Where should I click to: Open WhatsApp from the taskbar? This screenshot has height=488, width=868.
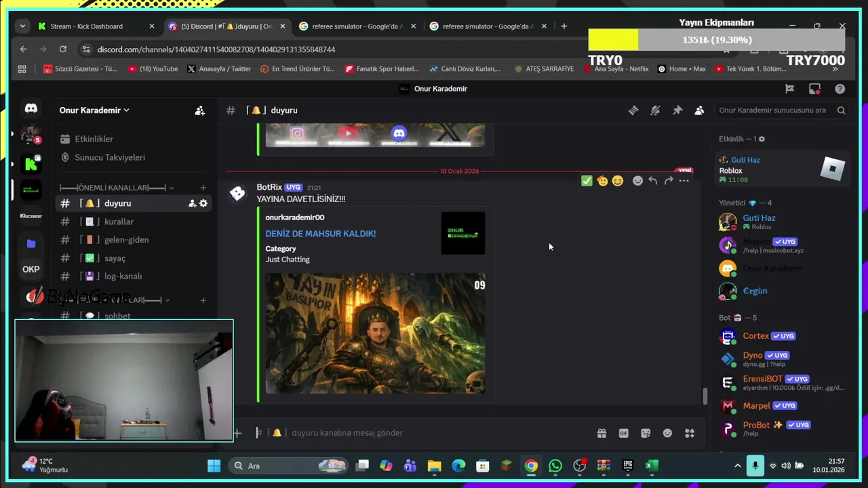[555, 466]
